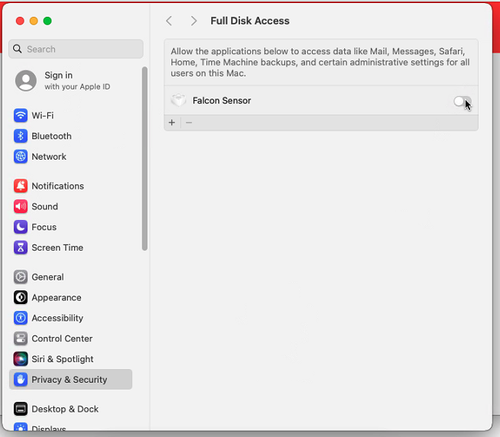Select the Falcon Sensor row label

[222, 100]
